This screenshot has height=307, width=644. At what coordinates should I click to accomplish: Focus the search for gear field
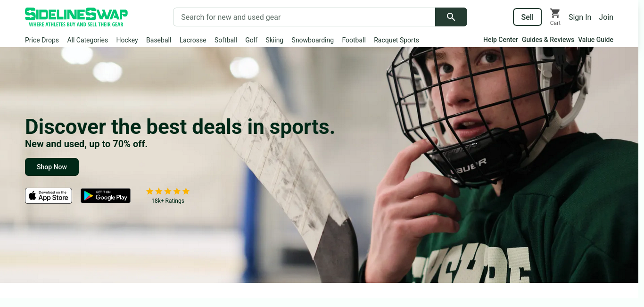[304, 17]
